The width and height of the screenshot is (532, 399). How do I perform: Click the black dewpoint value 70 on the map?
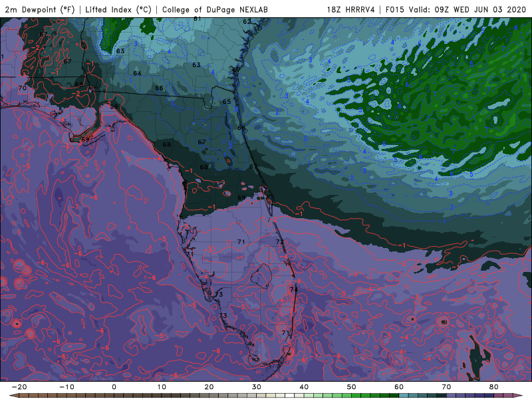click(23, 88)
